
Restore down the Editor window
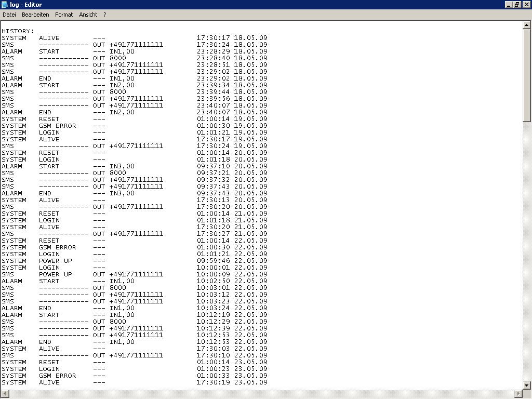pos(517,5)
